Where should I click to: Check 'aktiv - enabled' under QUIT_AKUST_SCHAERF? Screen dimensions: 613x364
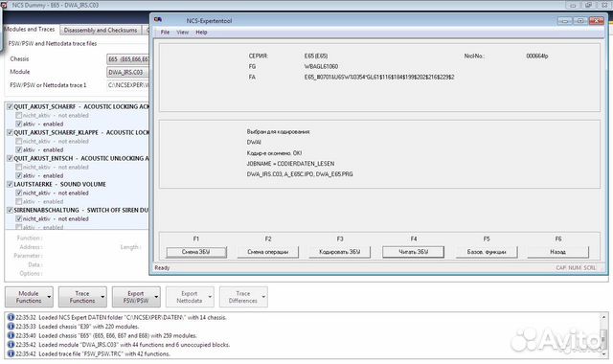(18, 124)
